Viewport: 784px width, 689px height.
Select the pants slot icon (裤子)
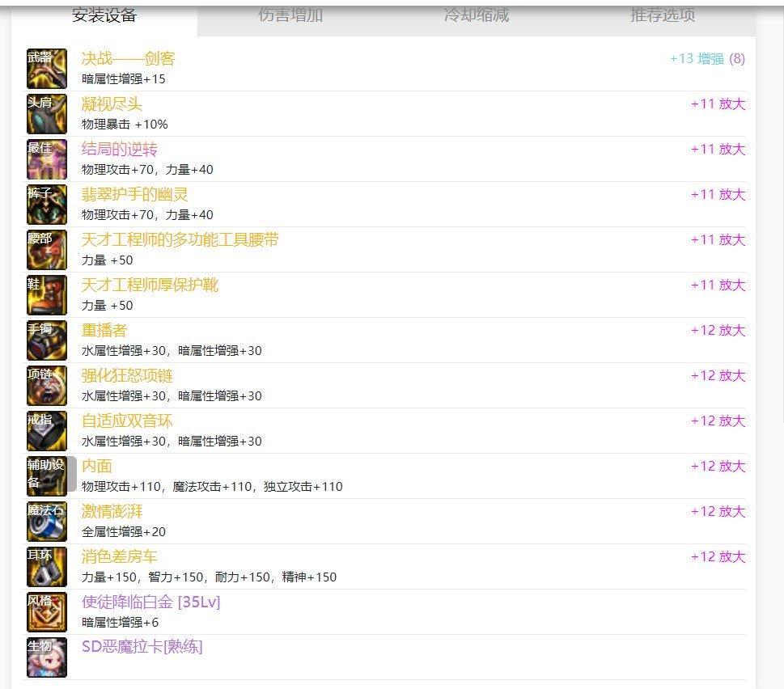pyautogui.click(x=47, y=205)
